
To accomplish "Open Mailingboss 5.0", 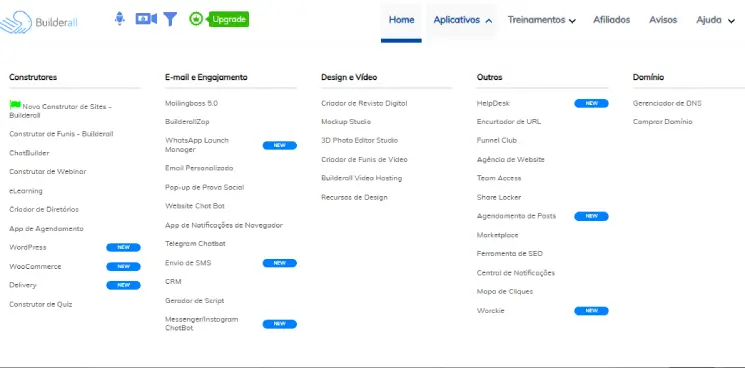I will click(x=191, y=103).
